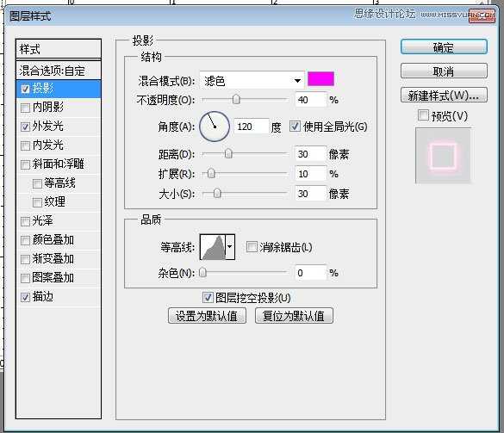Uncheck the 外发光 checkbox
Screen dimensions: 504x433
[x=25, y=127]
